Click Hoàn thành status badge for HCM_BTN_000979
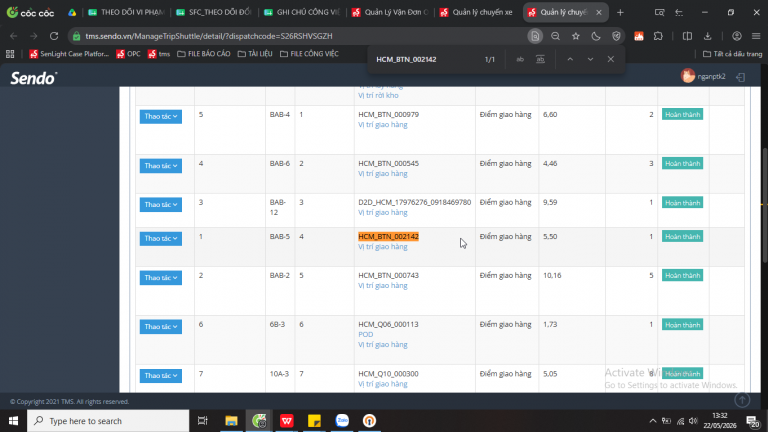This screenshot has height=432, width=768. pos(682,115)
